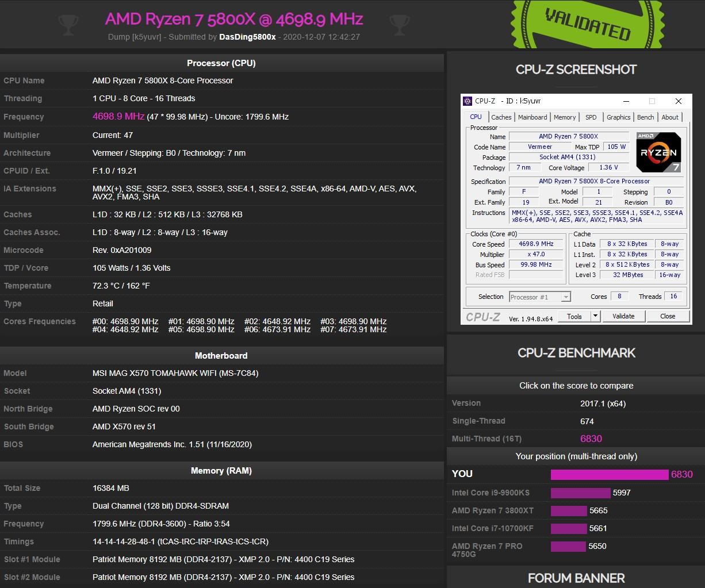This screenshot has width=705, height=588.
Task: Open the About tab in CPU-Z
Action: coord(670,117)
